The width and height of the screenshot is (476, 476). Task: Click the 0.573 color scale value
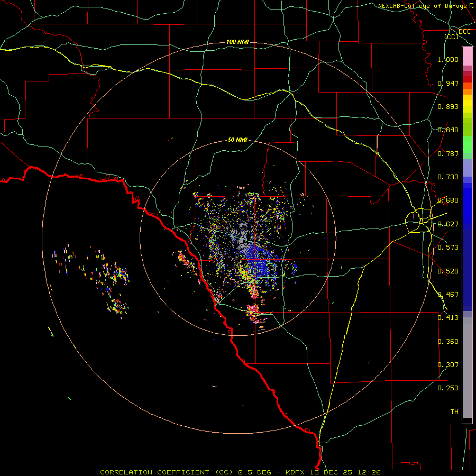click(x=448, y=248)
